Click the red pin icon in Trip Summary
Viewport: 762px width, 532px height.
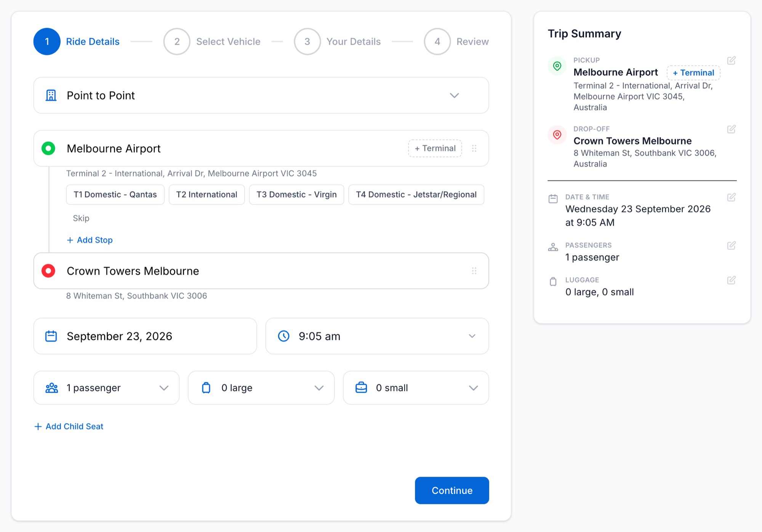coord(557,135)
